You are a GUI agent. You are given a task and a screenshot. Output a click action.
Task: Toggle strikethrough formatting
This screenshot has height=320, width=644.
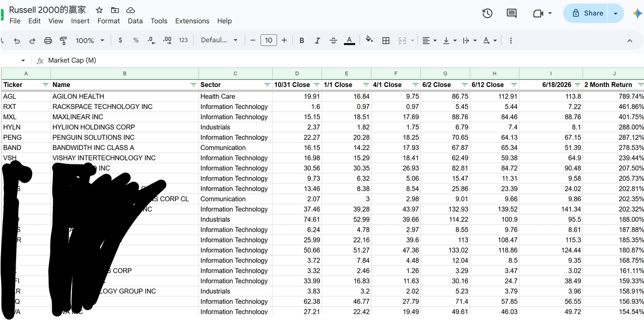[x=333, y=41]
